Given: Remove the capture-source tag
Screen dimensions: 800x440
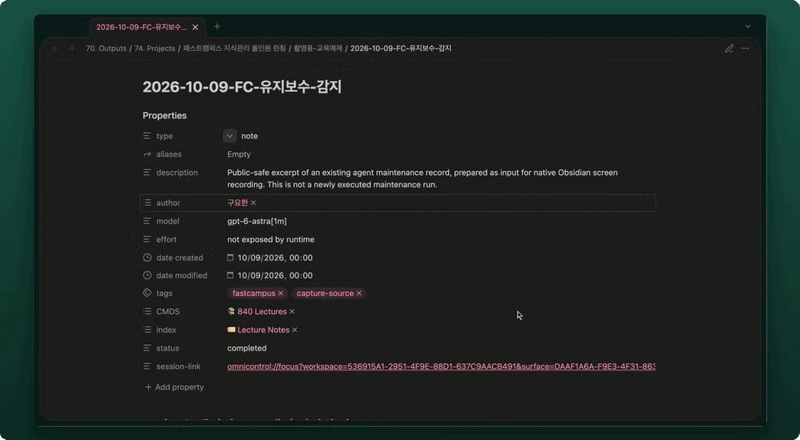Looking at the screenshot, I should [x=359, y=293].
